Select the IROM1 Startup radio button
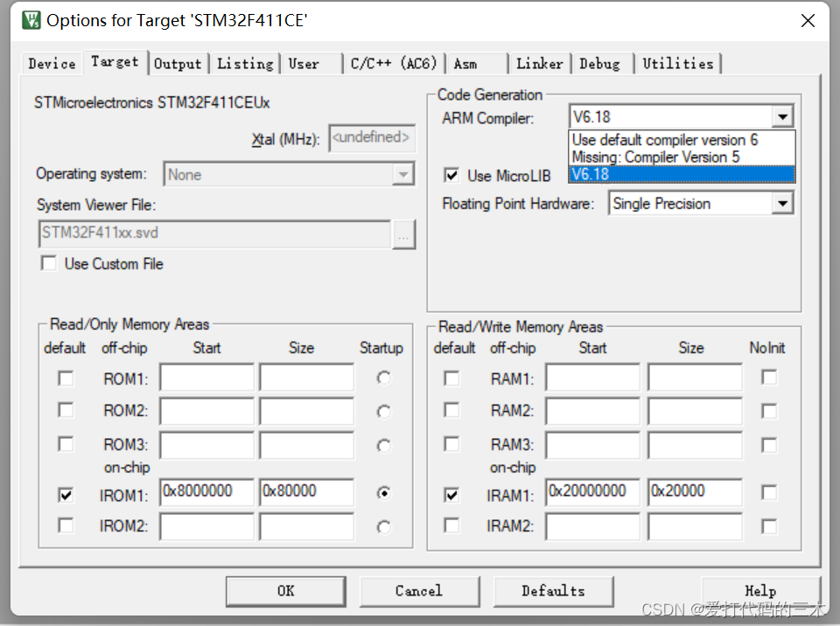The height and width of the screenshot is (626, 840). pos(383,492)
